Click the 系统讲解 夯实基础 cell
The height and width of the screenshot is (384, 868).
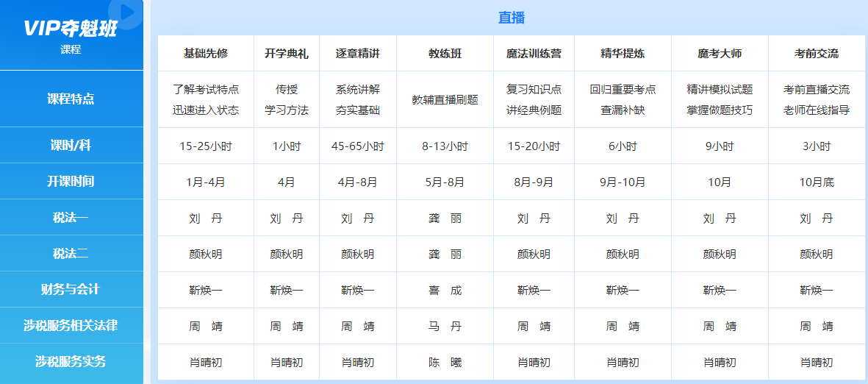point(358,100)
